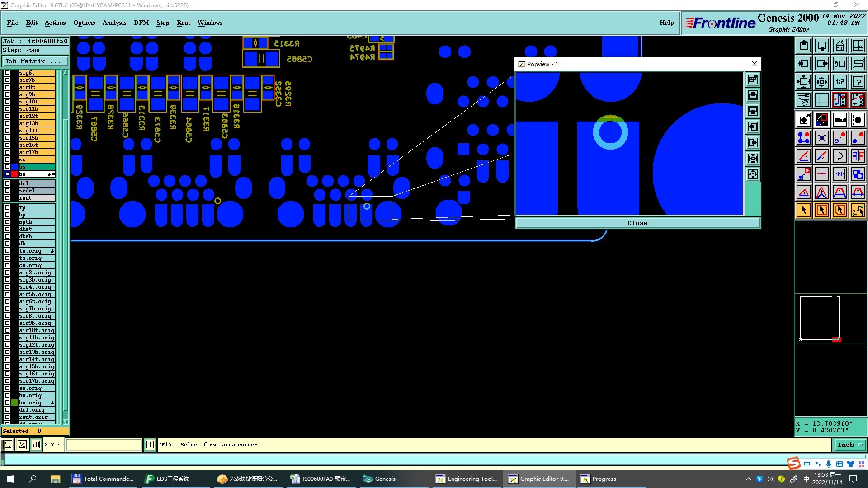
Task: Select the net selection arrow tool
Action: click(x=858, y=210)
